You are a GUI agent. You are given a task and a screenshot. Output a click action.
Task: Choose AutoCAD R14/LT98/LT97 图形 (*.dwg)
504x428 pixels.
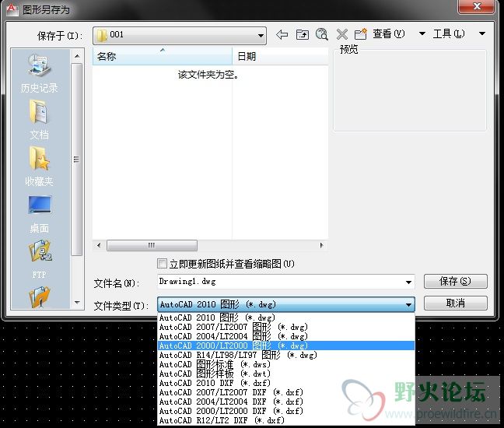(286, 355)
